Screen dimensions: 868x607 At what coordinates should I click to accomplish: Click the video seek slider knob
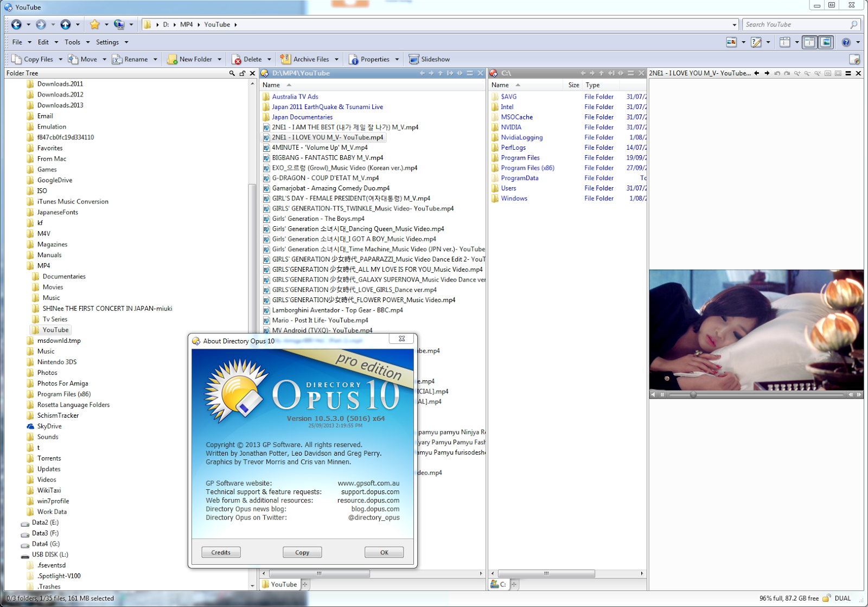[x=693, y=394]
